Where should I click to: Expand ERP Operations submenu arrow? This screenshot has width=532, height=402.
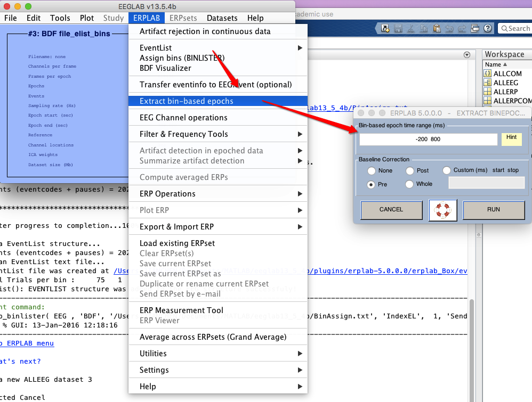tap(300, 194)
